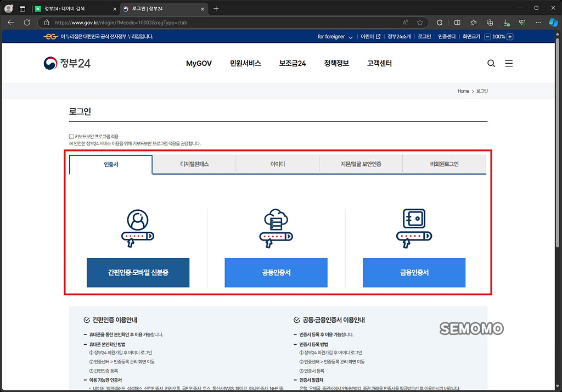Switch to the 정부24 : 네이버 검색 tab
Viewport: 562px width, 392px height.
(x=75, y=9)
